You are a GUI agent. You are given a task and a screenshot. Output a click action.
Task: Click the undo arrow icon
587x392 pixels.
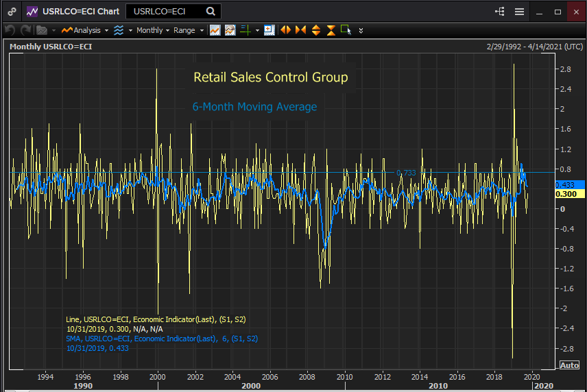pos(10,30)
